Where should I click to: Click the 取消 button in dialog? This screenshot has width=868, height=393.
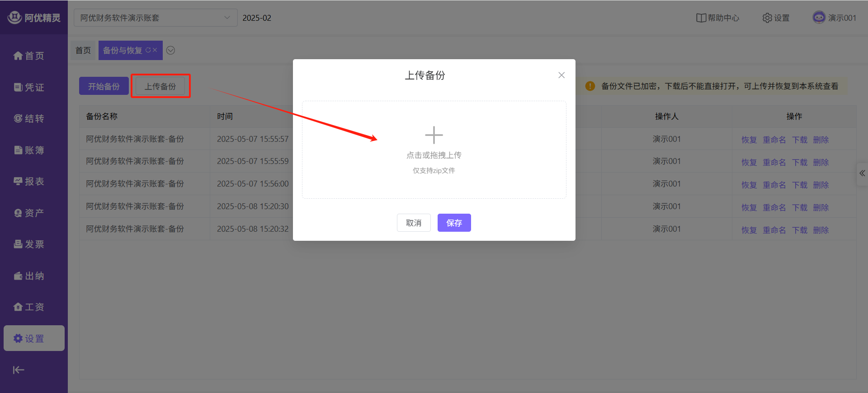(x=413, y=223)
